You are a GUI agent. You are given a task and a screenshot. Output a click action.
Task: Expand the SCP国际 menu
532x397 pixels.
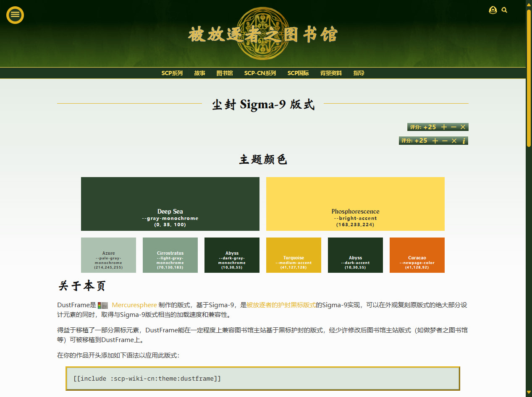[298, 73]
